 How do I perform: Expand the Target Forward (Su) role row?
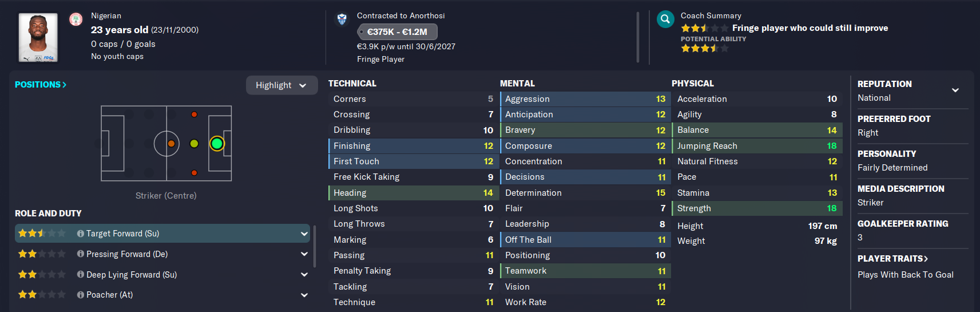tap(162, 234)
